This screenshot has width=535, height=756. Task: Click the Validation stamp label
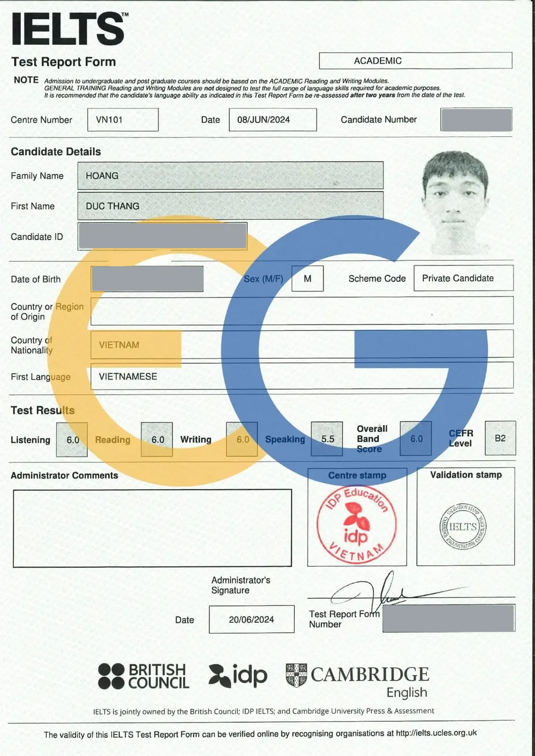pos(466,474)
